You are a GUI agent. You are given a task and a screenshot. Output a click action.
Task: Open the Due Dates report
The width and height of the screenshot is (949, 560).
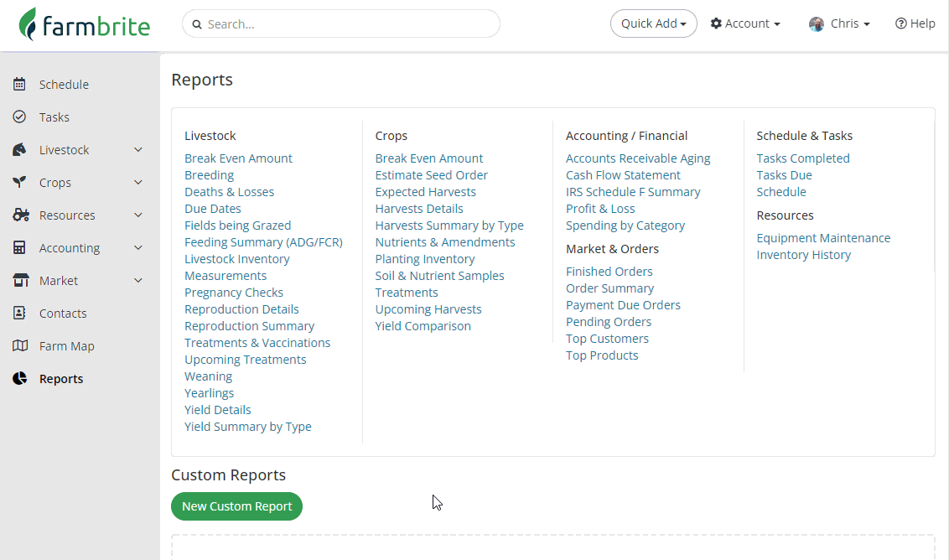tap(212, 208)
